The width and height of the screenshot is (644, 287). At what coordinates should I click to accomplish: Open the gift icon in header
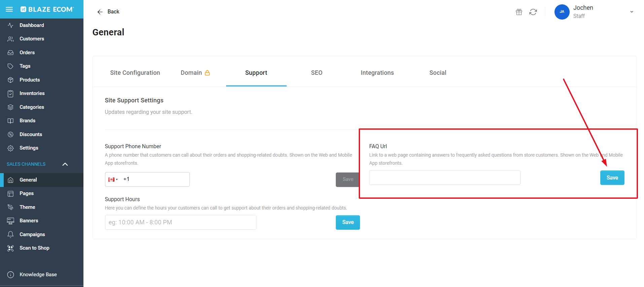[519, 12]
